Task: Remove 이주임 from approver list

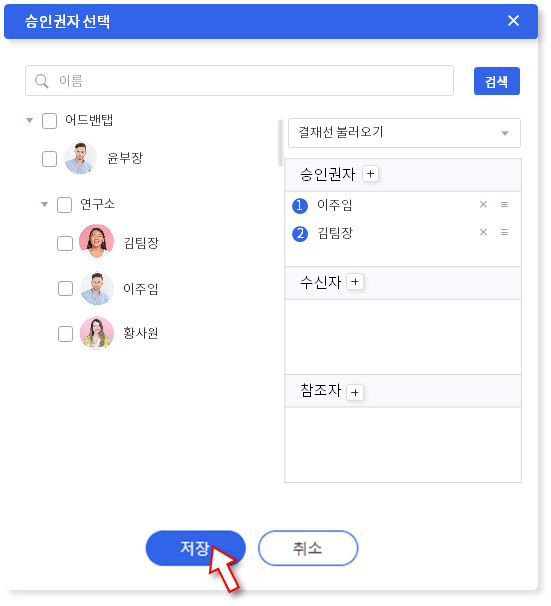Action: (483, 204)
